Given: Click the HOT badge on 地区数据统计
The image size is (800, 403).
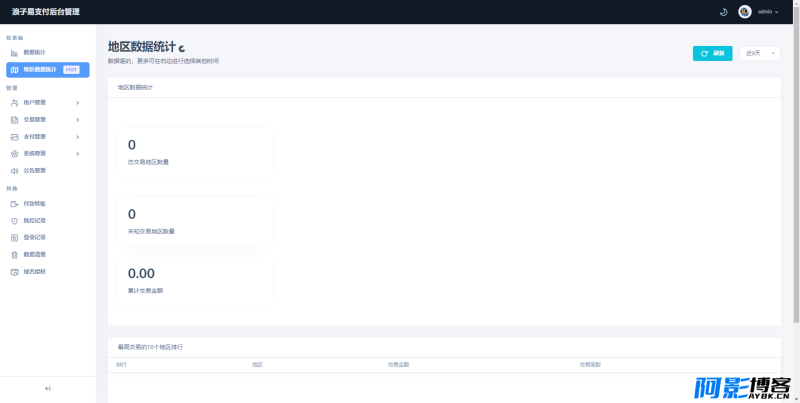Looking at the screenshot, I should click(x=71, y=70).
